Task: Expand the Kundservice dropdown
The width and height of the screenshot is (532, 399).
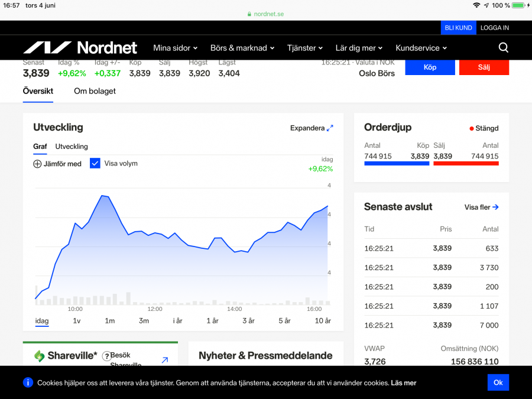Action: pyautogui.click(x=421, y=48)
